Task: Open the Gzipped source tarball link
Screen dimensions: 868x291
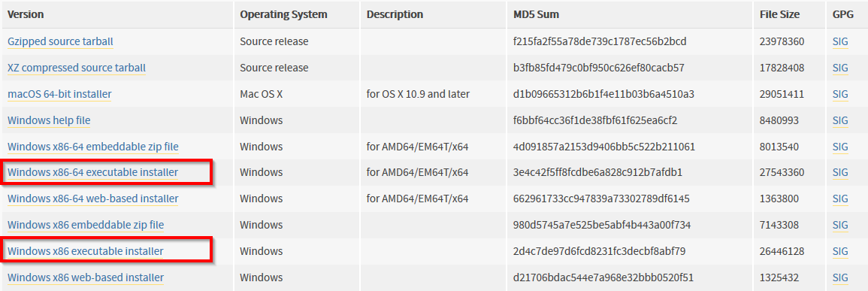Action: pyautogui.click(x=60, y=41)
